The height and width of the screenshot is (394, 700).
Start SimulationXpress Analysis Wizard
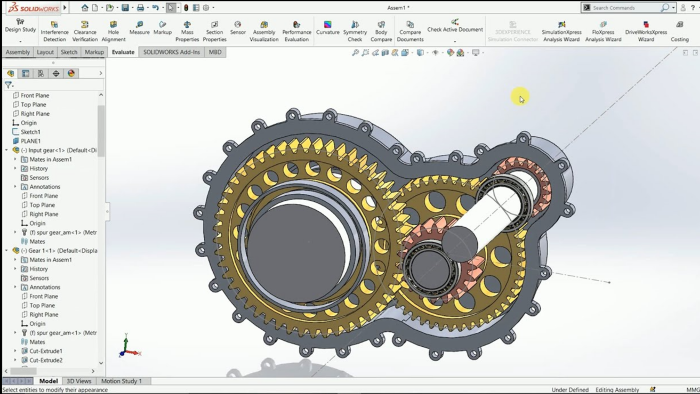(561, 31)
